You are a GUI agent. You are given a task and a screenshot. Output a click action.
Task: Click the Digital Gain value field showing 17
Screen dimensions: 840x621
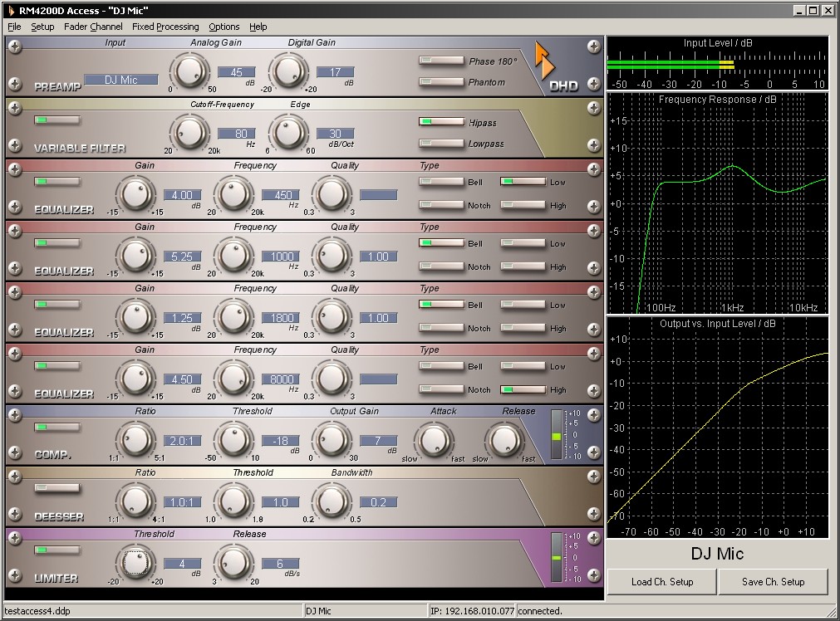[x=335, y=72]
